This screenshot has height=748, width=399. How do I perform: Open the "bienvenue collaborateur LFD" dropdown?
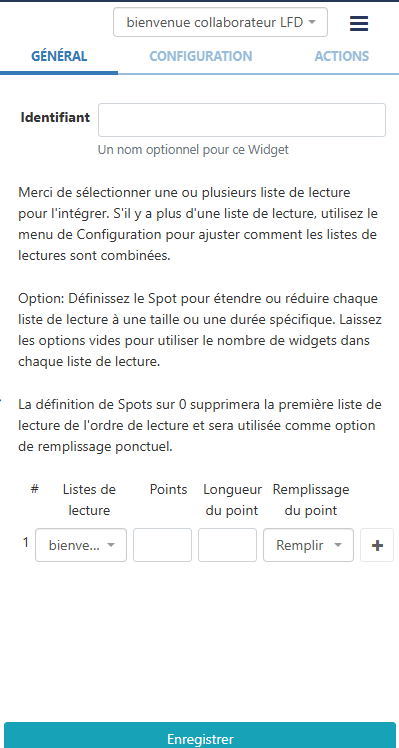220,22
